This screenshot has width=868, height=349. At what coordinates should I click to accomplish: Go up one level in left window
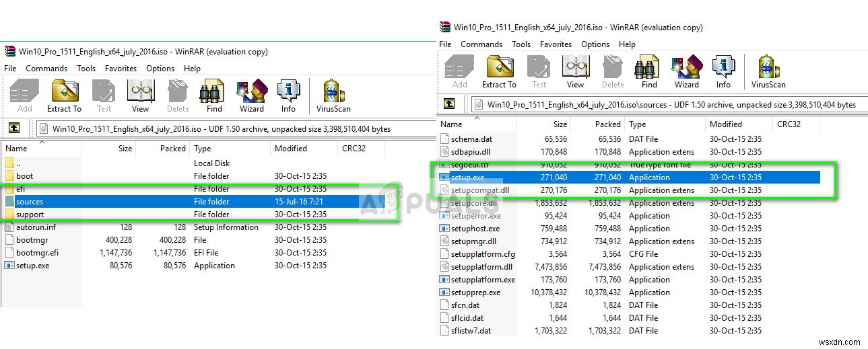[13, 128]
